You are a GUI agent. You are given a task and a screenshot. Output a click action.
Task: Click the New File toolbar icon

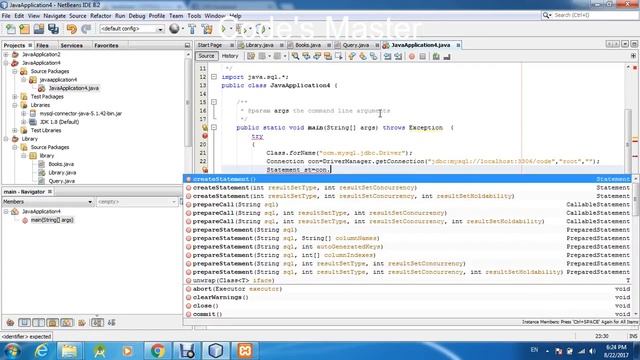pyautogui.click(x=11, y=29)
